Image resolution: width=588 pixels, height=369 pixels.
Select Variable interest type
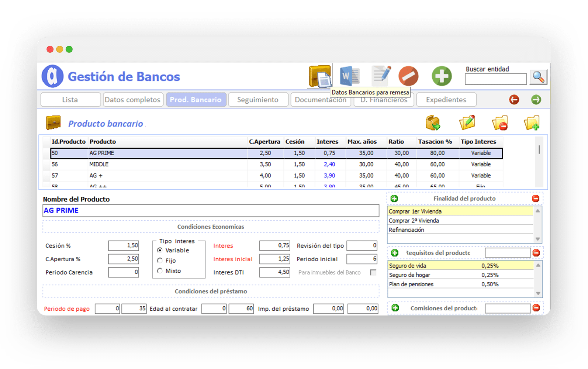click(160, 250)
